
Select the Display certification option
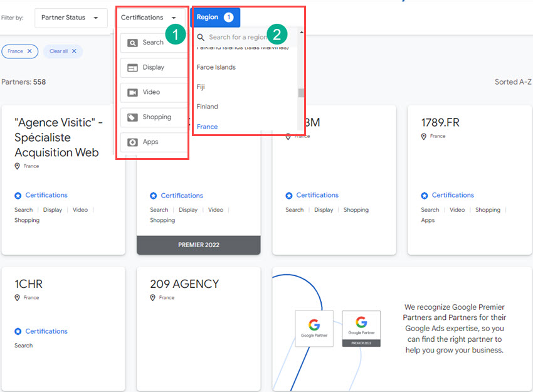tap(154, 68)
